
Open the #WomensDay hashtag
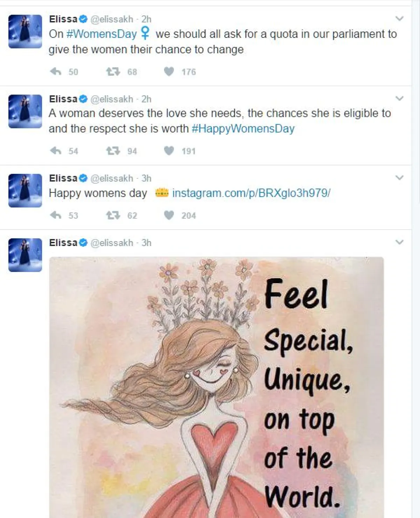click(x=101, y=34)
